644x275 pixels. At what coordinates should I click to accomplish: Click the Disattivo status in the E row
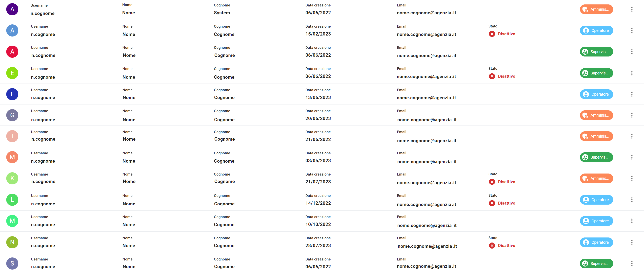pos(506,76)
